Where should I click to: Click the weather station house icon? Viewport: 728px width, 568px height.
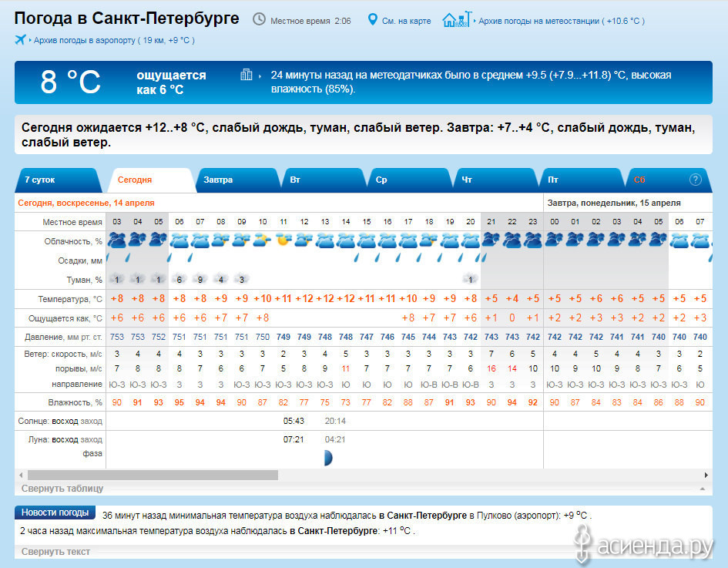pyautogui.click(x=457, y=19)
